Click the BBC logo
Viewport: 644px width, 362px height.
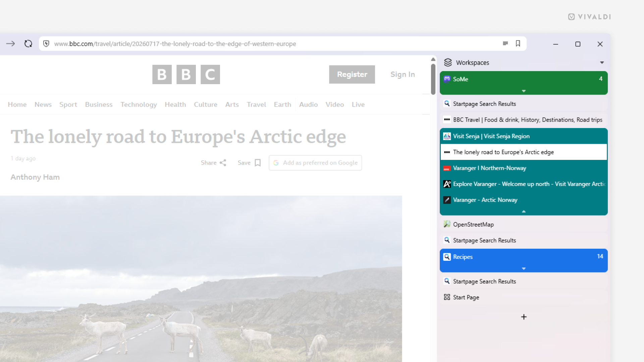(x=186, y=74)
